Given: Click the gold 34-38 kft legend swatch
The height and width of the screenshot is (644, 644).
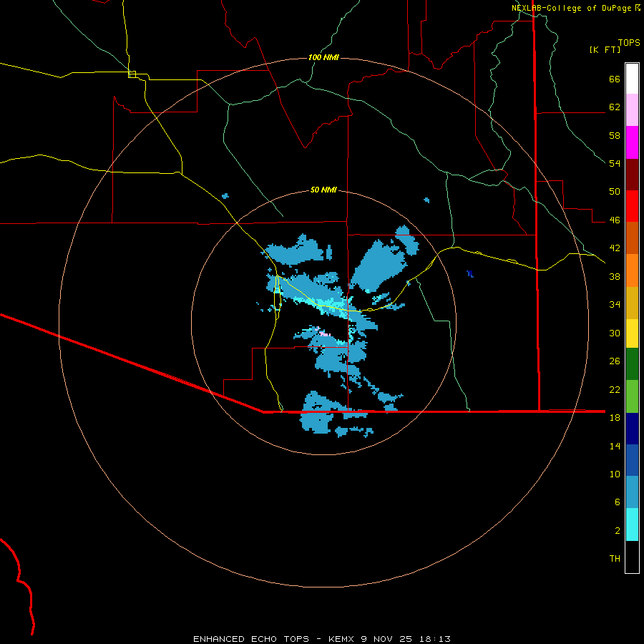Looking at the screenshot, I should tap(632, 303).
